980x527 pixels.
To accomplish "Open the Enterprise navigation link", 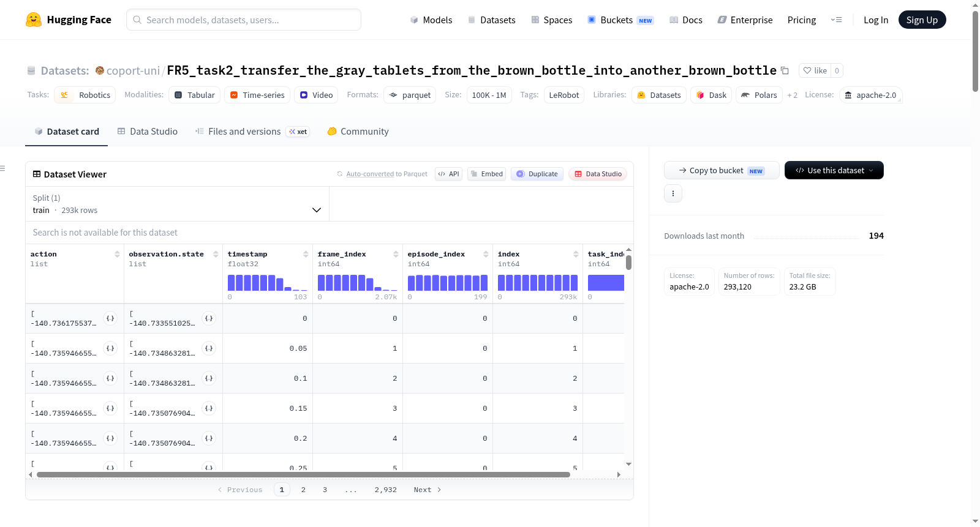I will click(745, 20).
